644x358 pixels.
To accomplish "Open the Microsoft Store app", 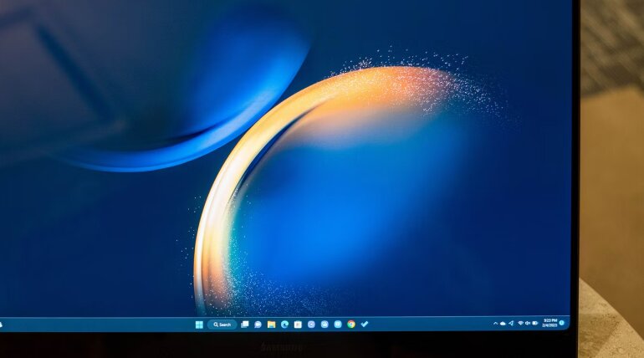I will (x=298, y=325).
